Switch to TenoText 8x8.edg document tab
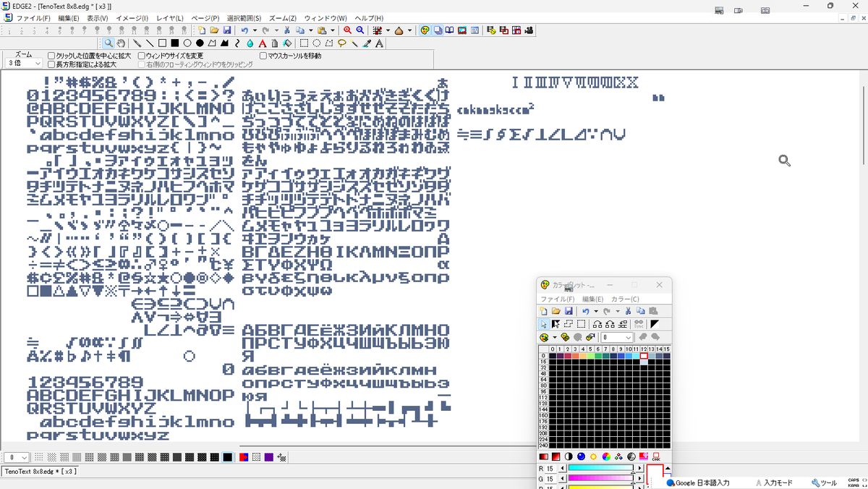The image size is (868, 489). pos(40,472)
